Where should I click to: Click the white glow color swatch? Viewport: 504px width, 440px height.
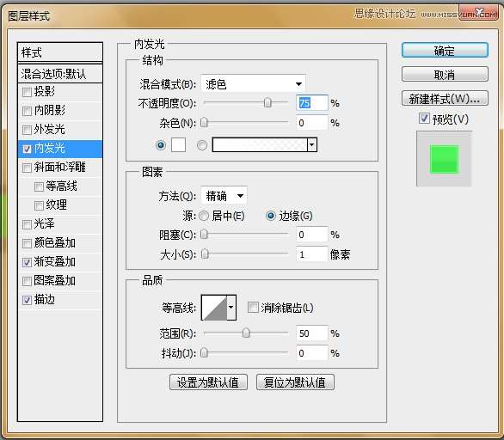click(x=178, y=145)
